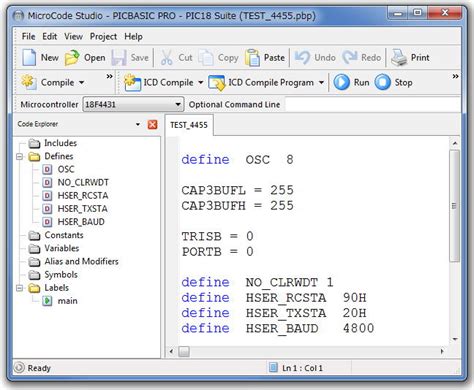
Task: Select HSER_RCSTA in the Defines tree
Action: tap(83, 196)
